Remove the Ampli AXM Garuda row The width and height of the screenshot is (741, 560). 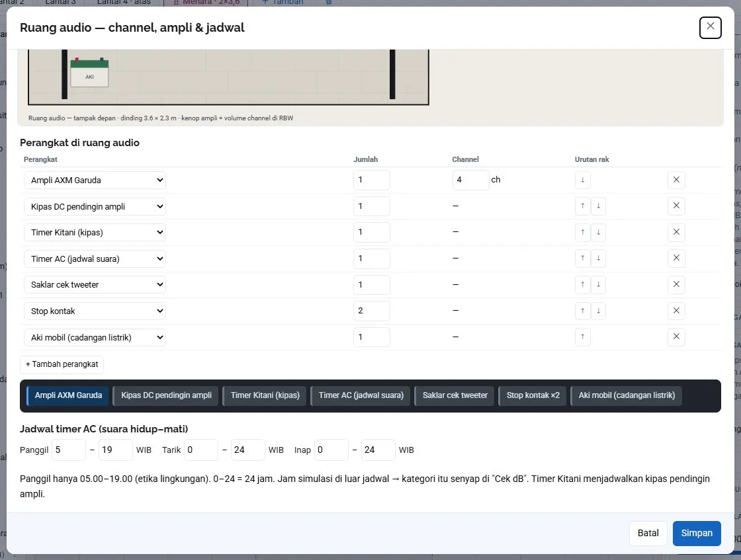676,180
